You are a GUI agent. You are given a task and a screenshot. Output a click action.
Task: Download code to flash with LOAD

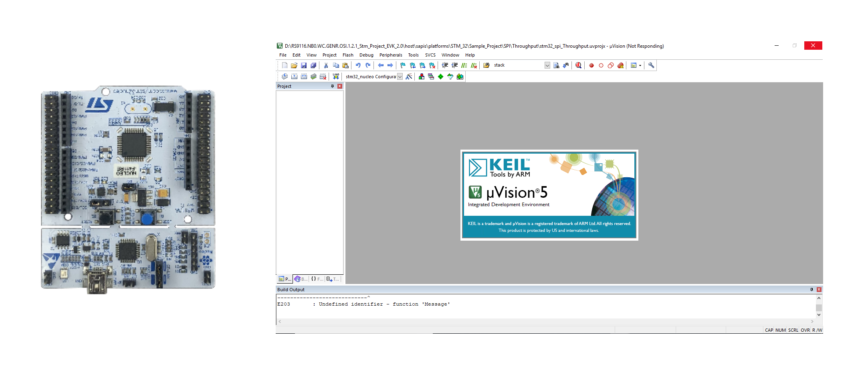click(x=336, y=77)
